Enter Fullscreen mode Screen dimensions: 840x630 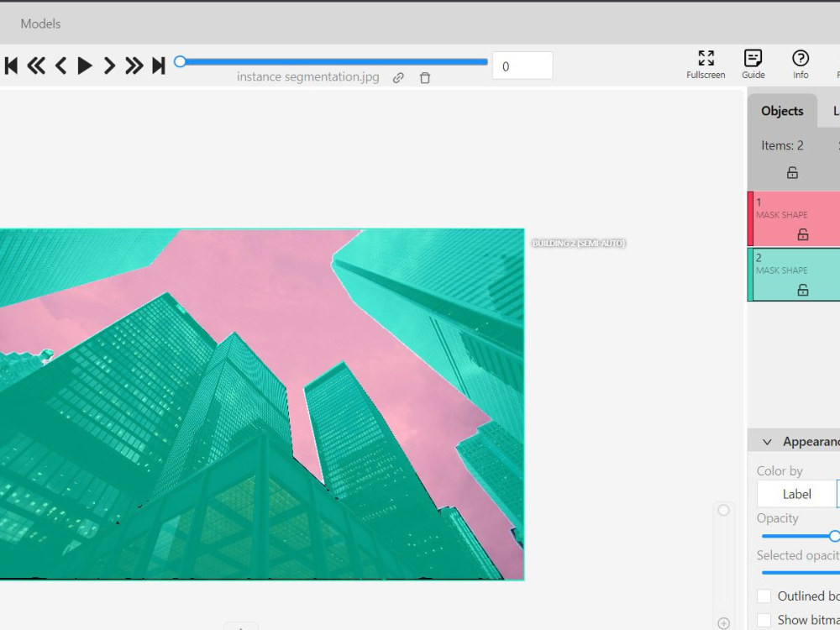(x=705, y=65)
